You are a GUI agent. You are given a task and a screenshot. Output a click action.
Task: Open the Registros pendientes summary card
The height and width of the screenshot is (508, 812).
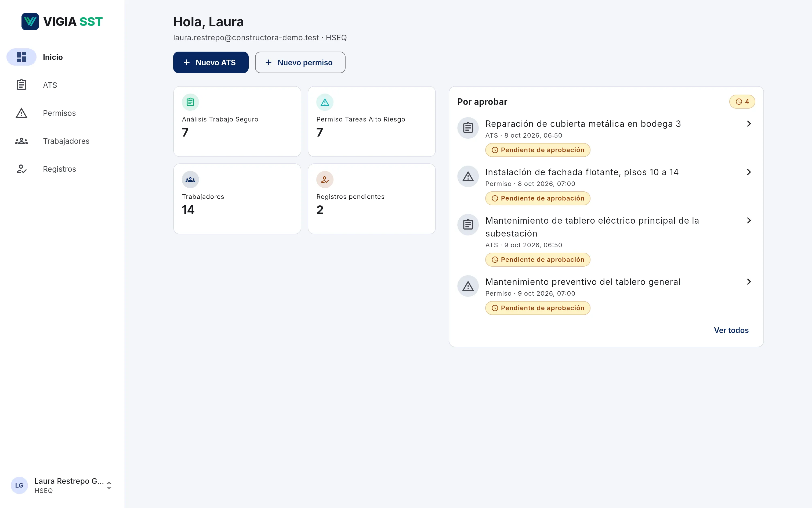pyautogui.click(x=372, y=199)
